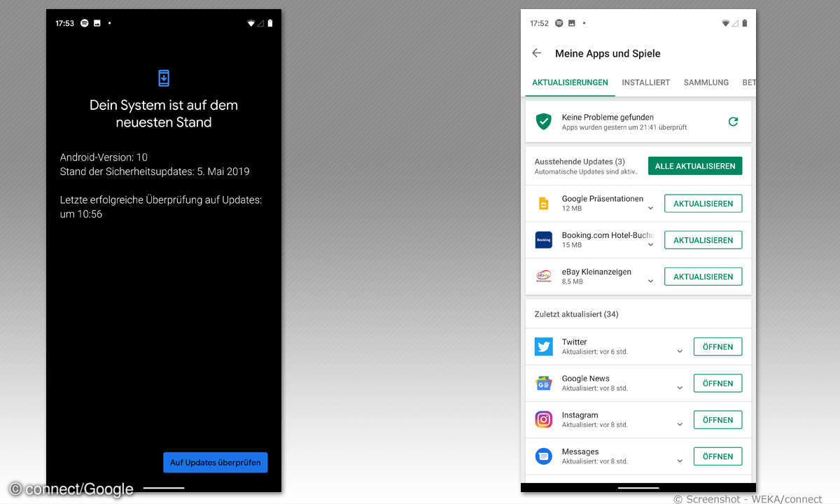Tap the 17:53 clock on the left phone
The height and width of the screenshot is (504, 840).
[x=65, y=23]
